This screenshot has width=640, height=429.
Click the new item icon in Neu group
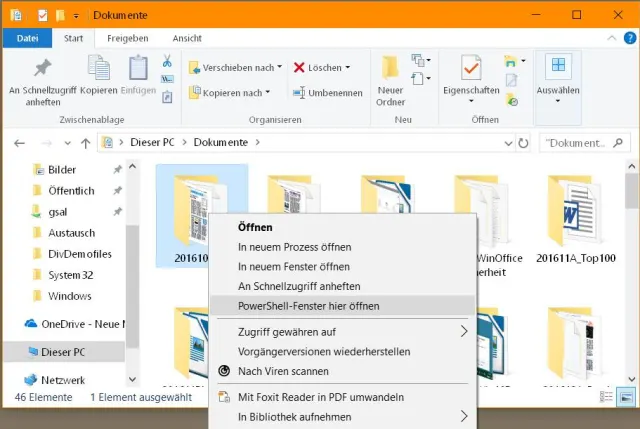[421, 60]
